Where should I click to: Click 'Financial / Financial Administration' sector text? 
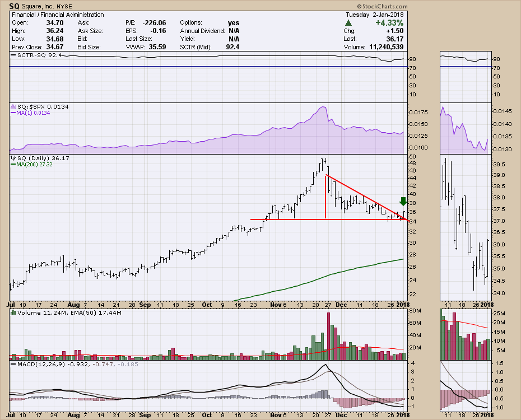point(58,15)
